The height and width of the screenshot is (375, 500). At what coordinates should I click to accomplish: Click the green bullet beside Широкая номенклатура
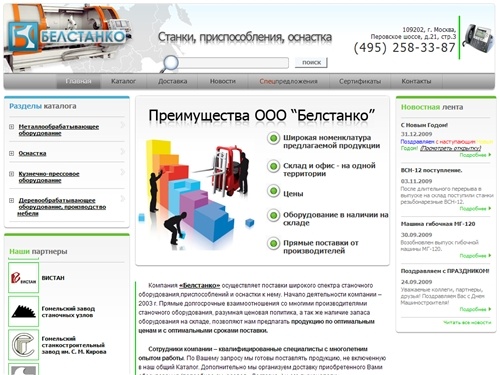click(273, 138)
